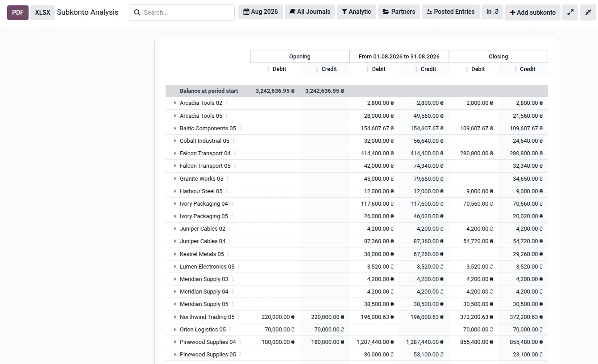This screenshot has height=364, width=598.
Task: Focus the Search input field
Action: pos(182,12)
